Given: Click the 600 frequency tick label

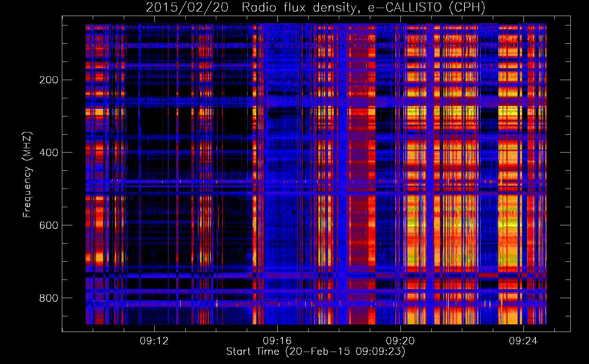Looking at the screenshot, I should pos(49,225).
